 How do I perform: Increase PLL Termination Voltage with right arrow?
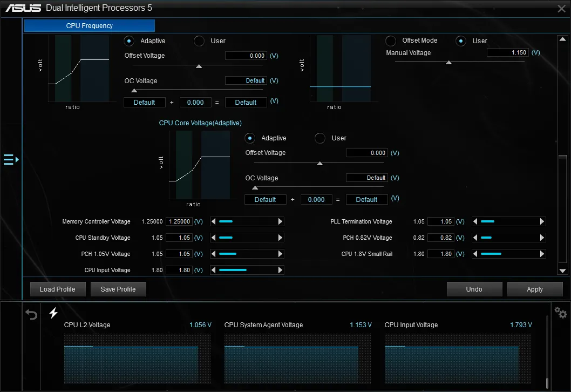(x=542, y=221)
